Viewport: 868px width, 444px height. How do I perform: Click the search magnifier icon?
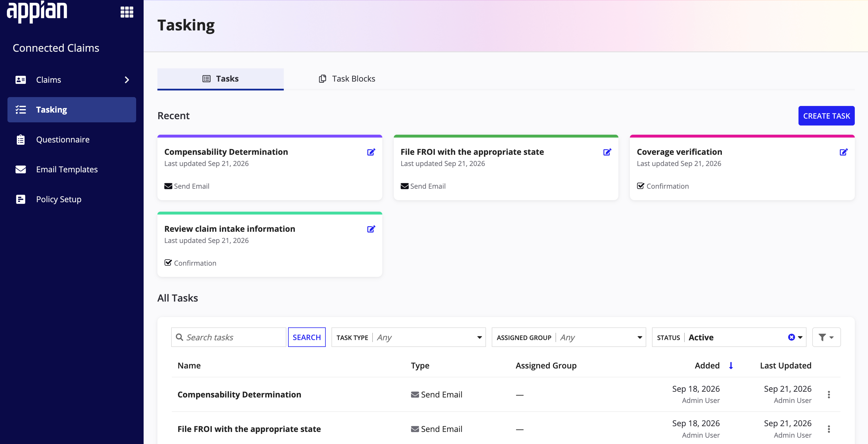click(180, 337)
